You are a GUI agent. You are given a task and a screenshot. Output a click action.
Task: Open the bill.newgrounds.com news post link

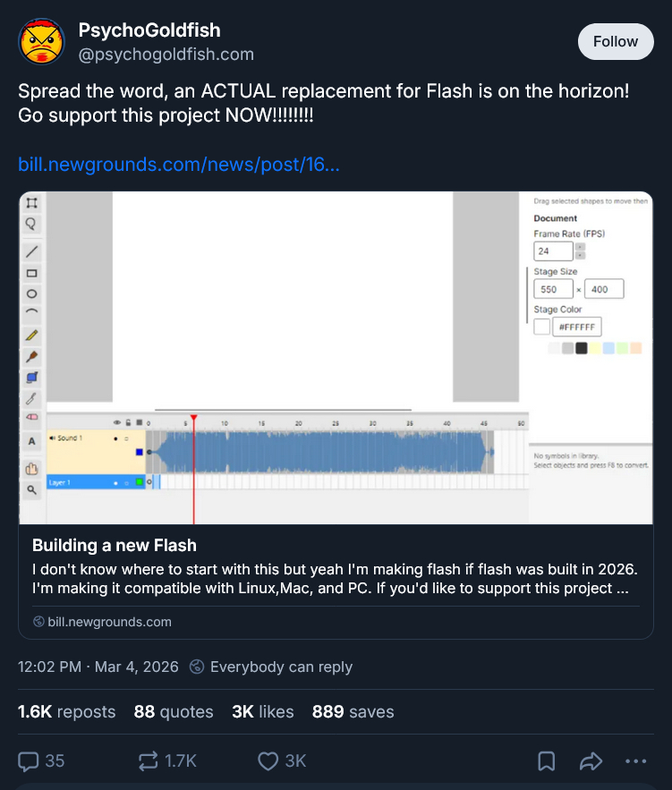click(x=178, y=166)
